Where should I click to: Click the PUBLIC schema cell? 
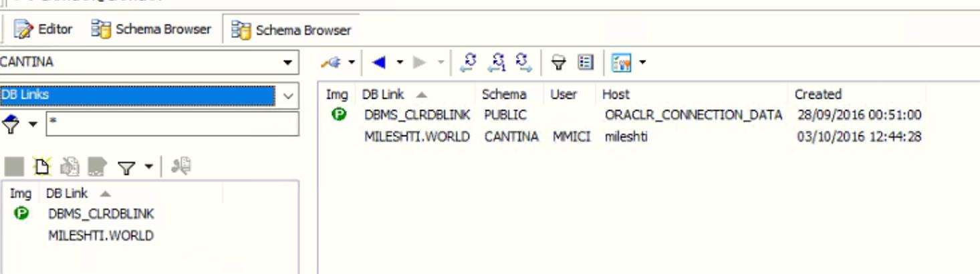pyautogui.click(x=505, y=115)
